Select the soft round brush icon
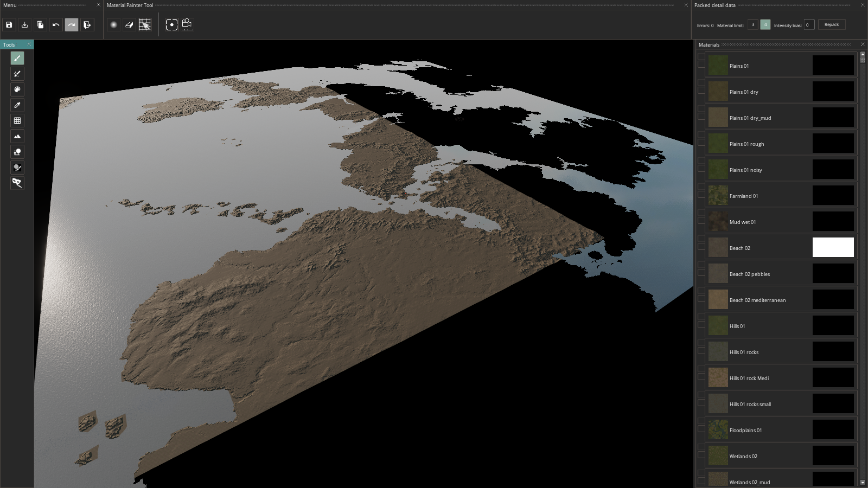The image size is (868, 488). pos(113,25)
